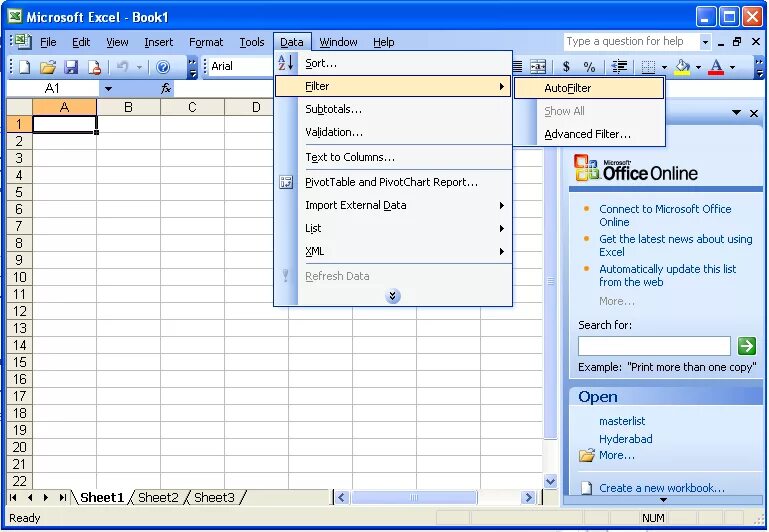Open Formatting toolbar options chevron at right
Image resolution: width=769 pixels, height=532 pixels.
point(759,67)
